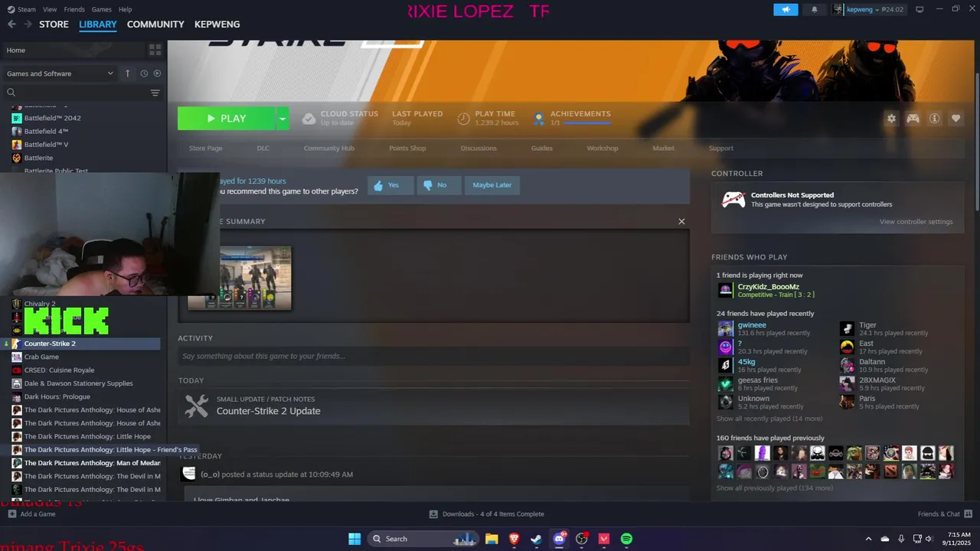Open the Games menu
980x551 pixels.
[101, 9]
